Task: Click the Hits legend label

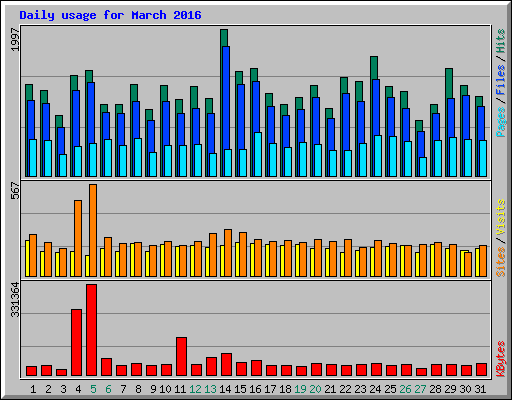Action: pyautogui.click(x=501, y=41)
